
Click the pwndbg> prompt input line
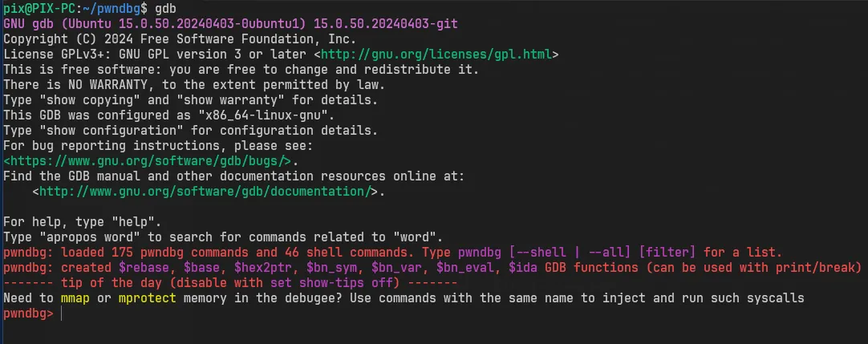(x=434, y=314)
